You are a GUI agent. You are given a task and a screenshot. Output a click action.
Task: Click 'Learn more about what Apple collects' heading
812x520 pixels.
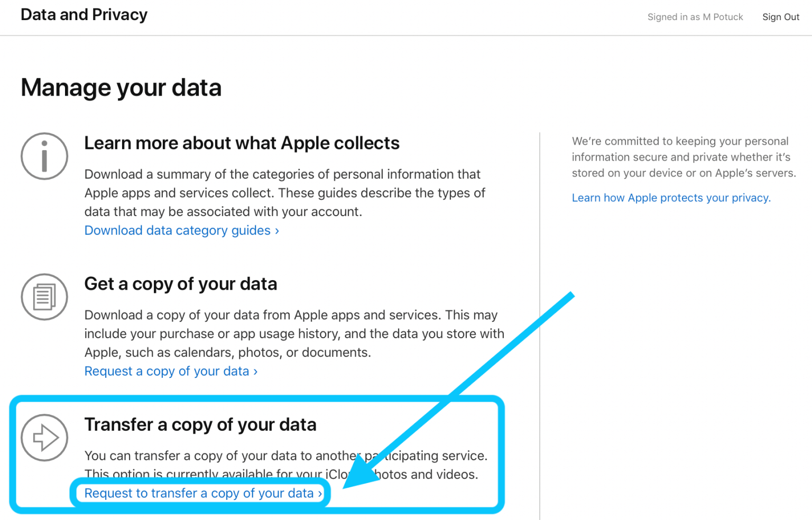pos(242,143)
